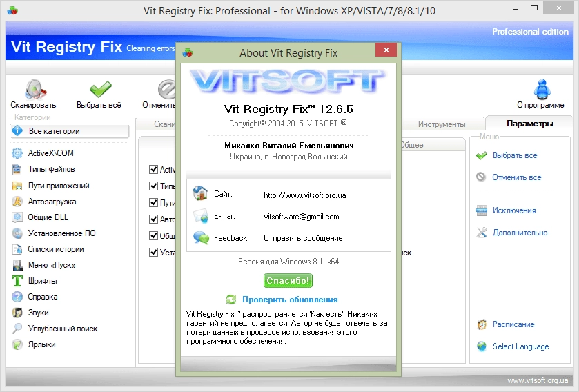The height and width of the screenshot is (392, 579).
Task: Select the Ярлыки category icon
Action: [x=17, y=344]
